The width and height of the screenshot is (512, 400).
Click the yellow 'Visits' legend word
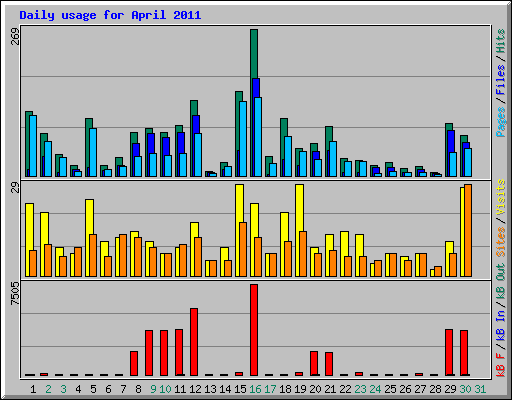(500, 197)
